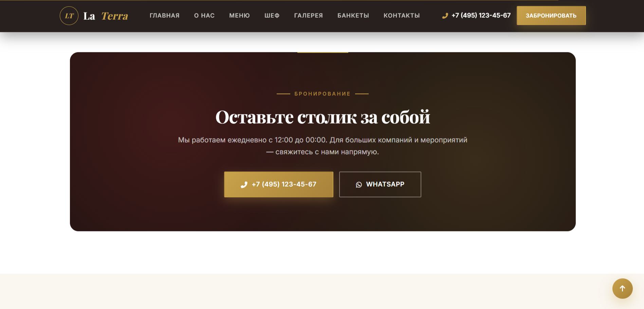The height and width of the screenshot is (309, 644).
Task: Call via the gold phone number button
Action: (x=278, y=184)
